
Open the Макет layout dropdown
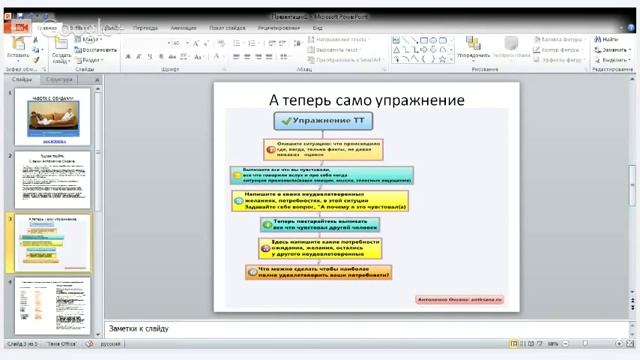(x=88, y=40)
